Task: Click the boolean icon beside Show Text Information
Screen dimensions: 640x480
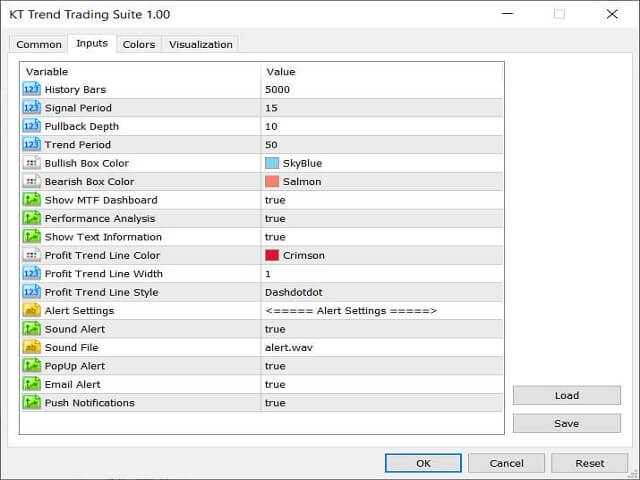Action: click(x=31, y=236)
